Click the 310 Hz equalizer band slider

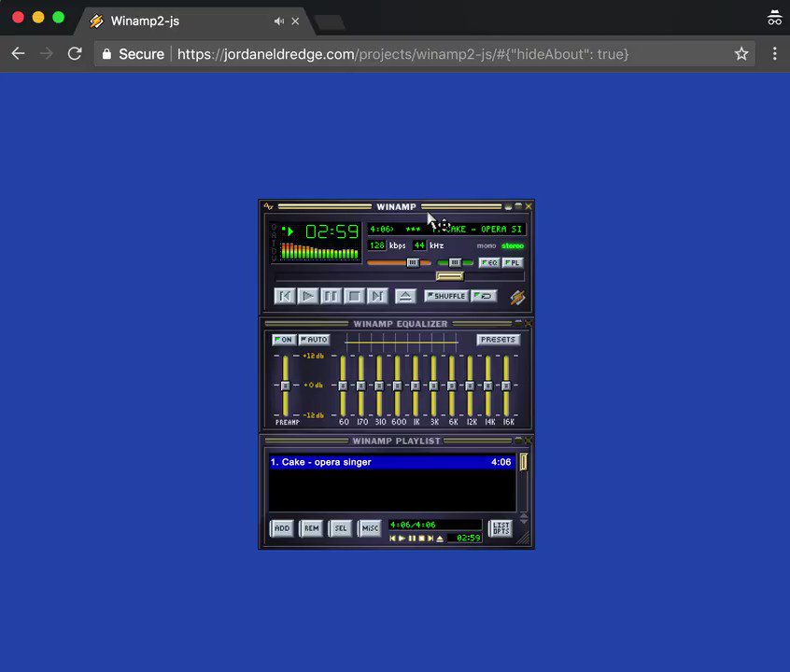click(379, 385)
